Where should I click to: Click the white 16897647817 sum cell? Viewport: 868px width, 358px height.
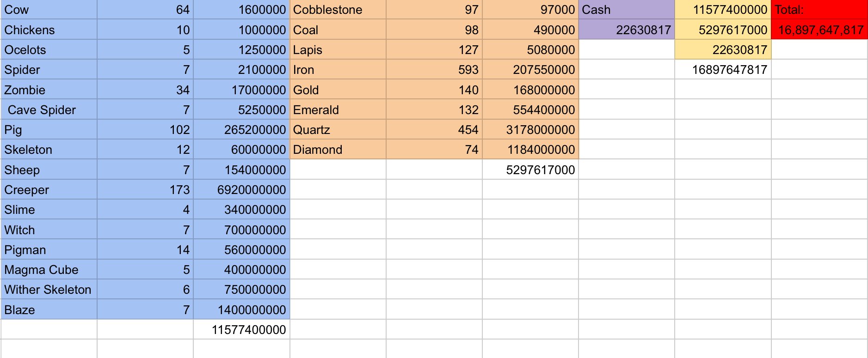pyautogui.click(x=723, y=70)
